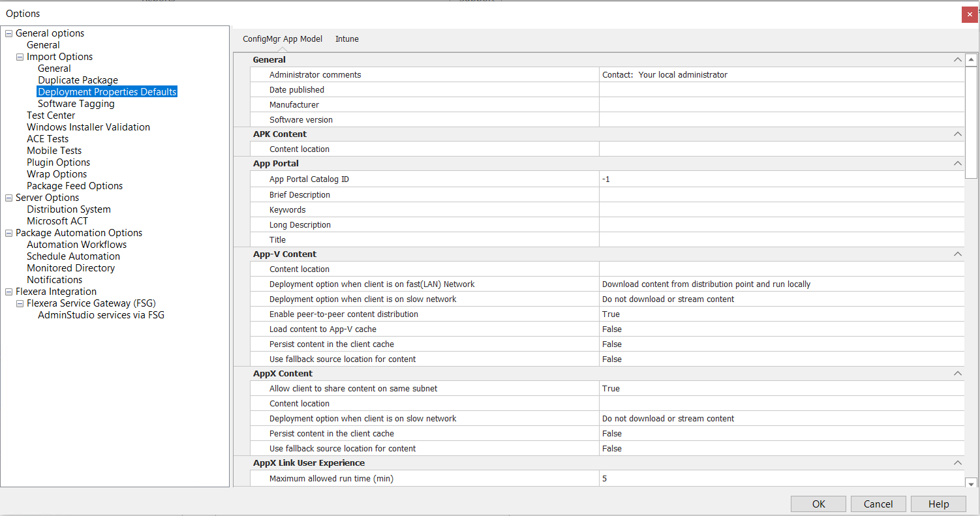Confirm changes with the OK button
The width and height of the screenshot is (980, 516).
point(818,504)
